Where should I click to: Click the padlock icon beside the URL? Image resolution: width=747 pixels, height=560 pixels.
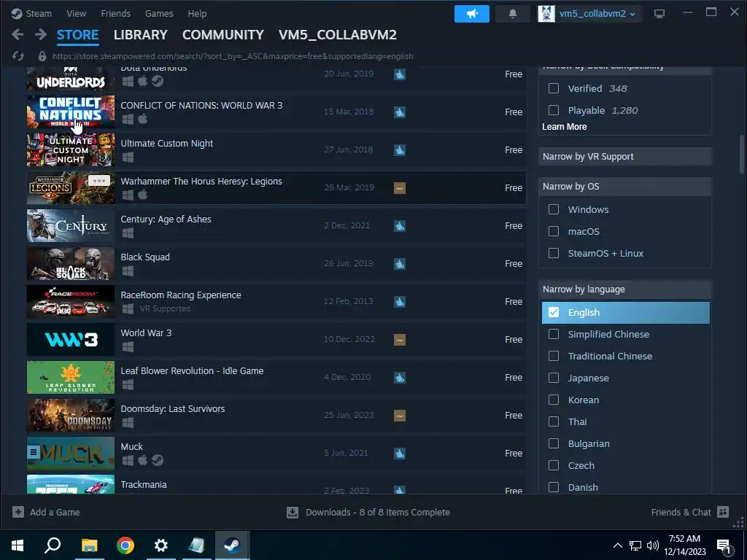pos(42,56)
